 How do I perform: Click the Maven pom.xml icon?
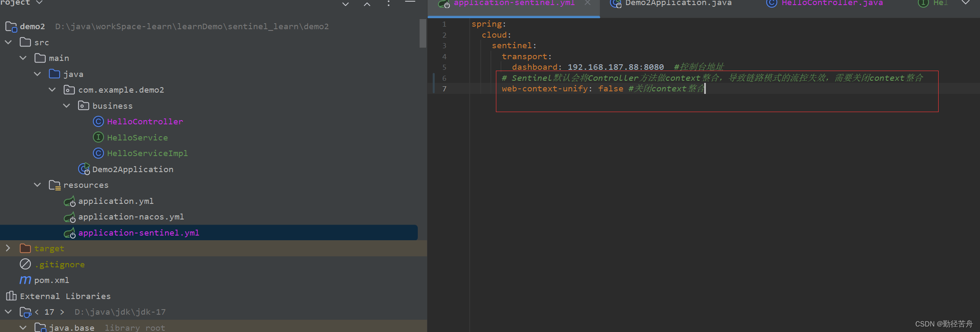25,280
